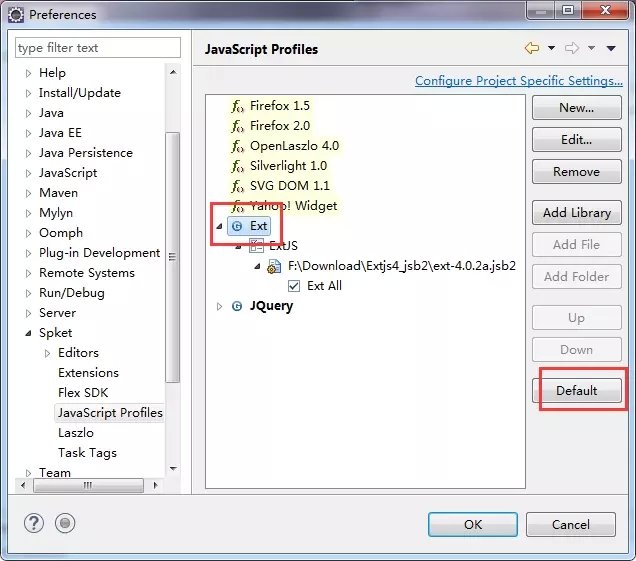
Task: Expand the Maven preferences node
Action: point(28,193)
